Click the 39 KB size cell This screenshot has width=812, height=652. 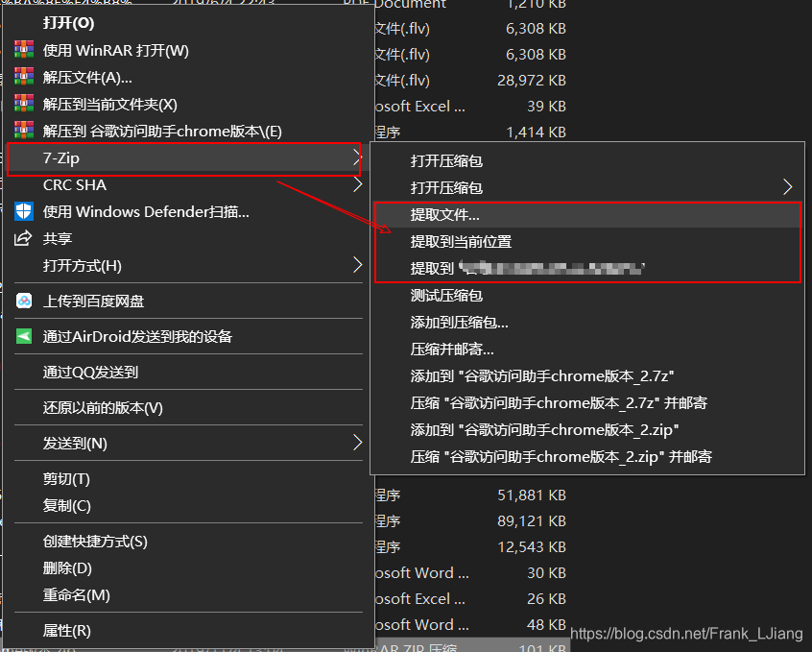coord(546,107)
